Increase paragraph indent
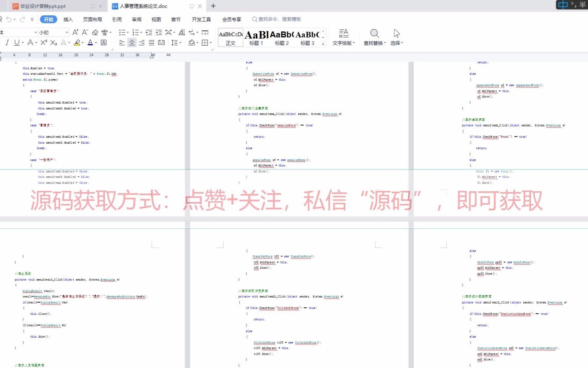 click(x=159, y=32)
